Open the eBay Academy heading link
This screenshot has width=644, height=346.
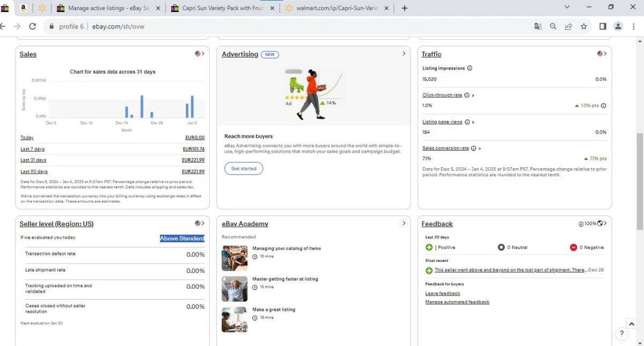click(245, 224)
